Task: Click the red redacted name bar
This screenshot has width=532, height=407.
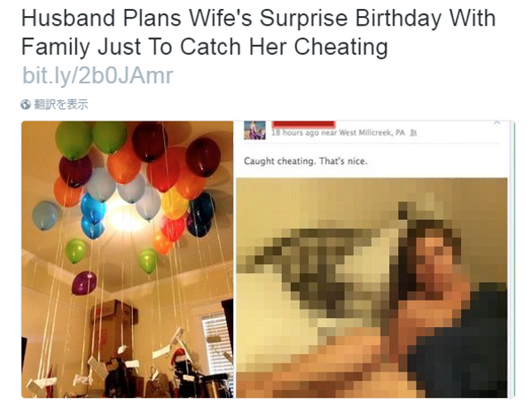Action: 304,124
